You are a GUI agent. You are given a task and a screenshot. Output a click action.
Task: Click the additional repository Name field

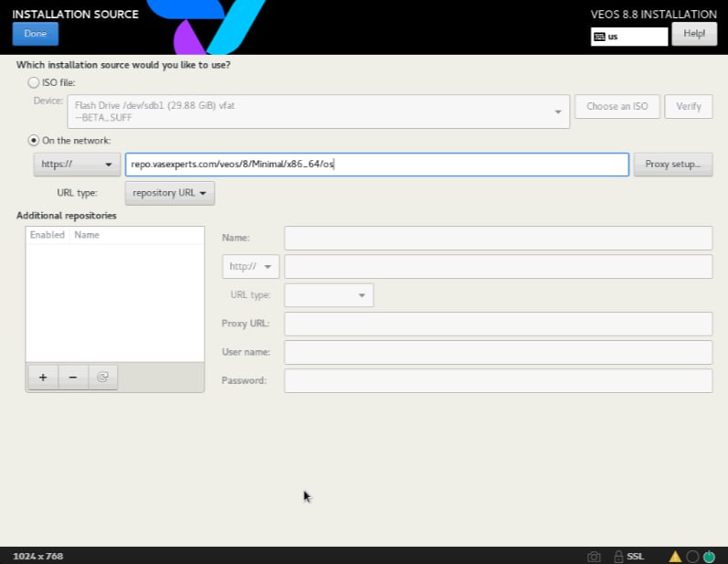[498, 238]
